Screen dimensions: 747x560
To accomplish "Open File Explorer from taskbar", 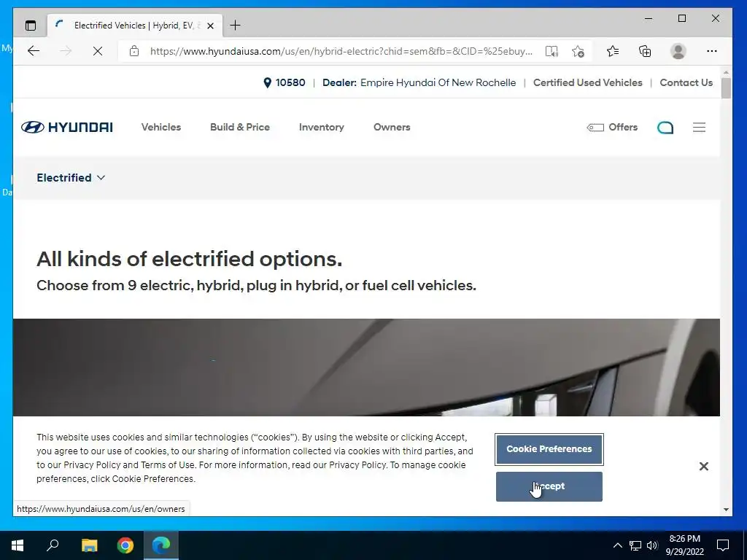I will pos(89,545).
